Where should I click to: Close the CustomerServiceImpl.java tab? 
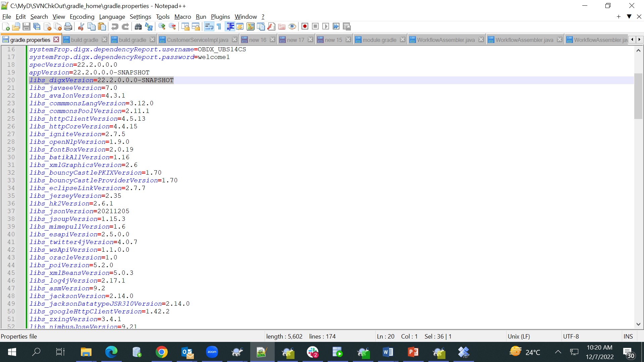[234, 39]
